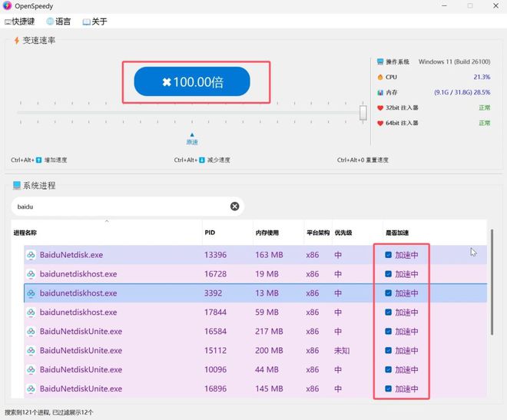Open the 快捷键 shortcuts menu
Viewport: 507px width, 420px height.
click(19, 21)
